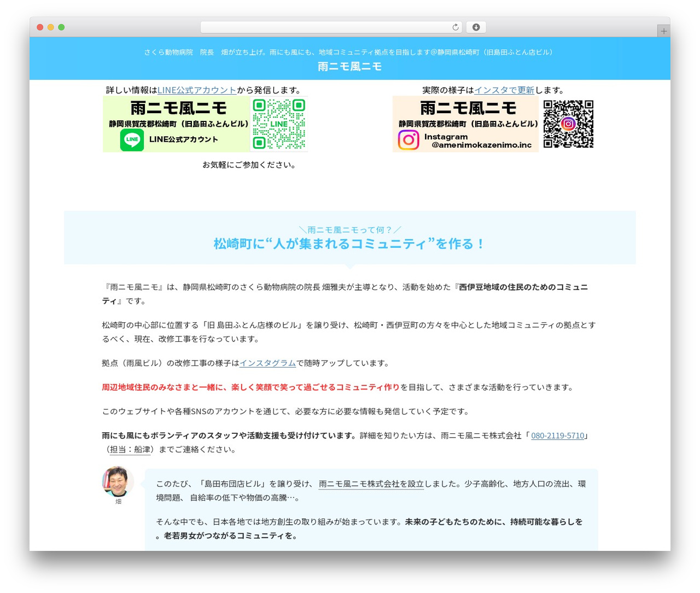Click the text お気軽にご参加ください。
This screenshot has height=593, width=700.
(x=250, y=165)
